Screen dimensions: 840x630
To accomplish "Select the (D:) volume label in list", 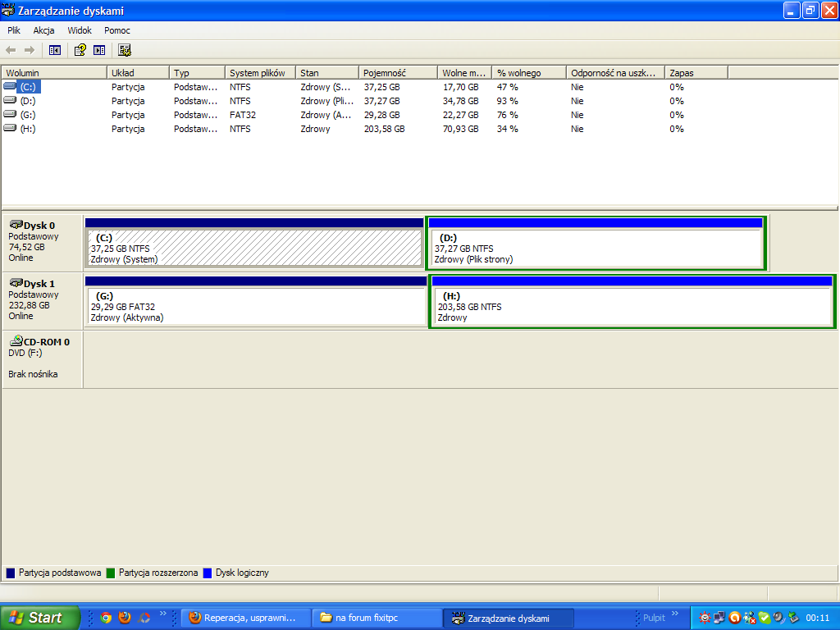I will (x=28, y=101).
